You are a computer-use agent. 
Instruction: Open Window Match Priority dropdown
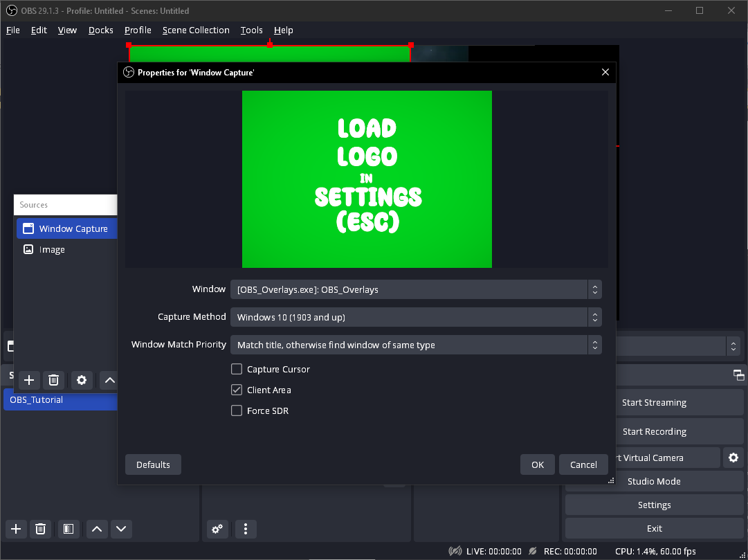(415, 345)
